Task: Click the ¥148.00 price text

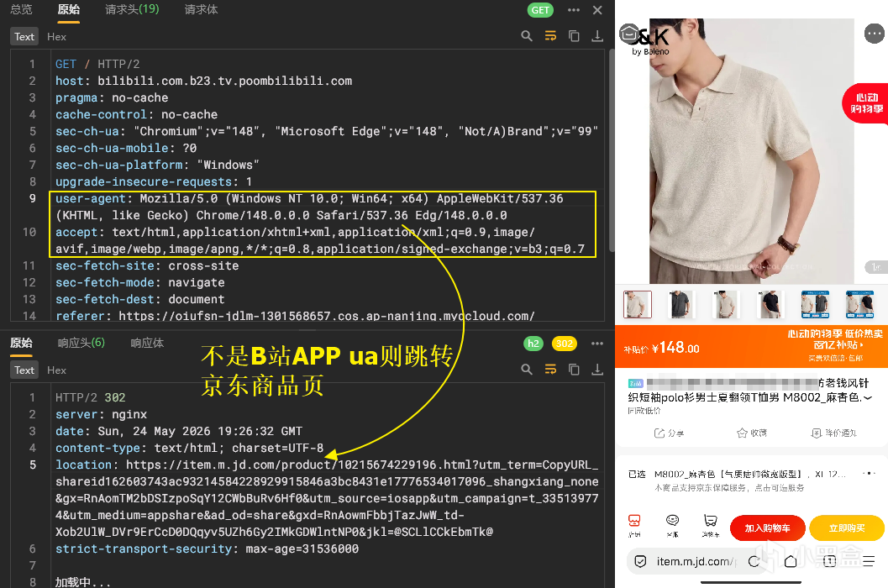Action: pyautogui.click(x=675, y=347)
